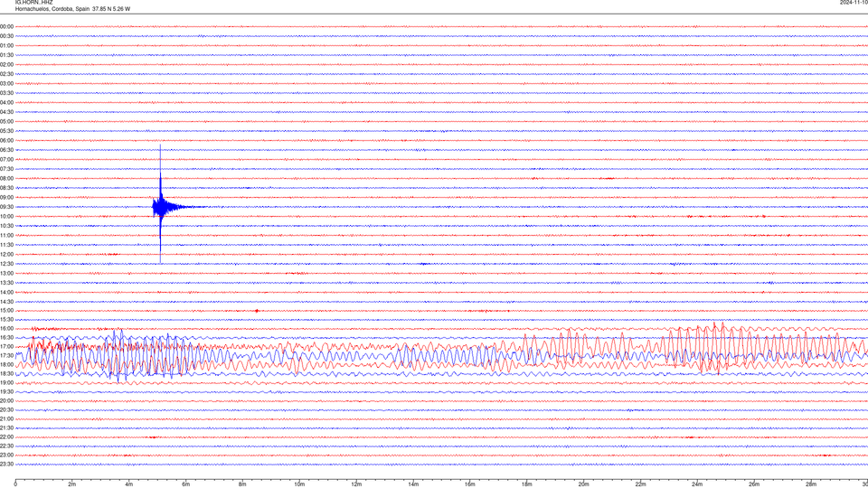Select the 17:30 row label
Viewport: 868px width, 488px height.
pyautogui.click(x=6, y=356)
